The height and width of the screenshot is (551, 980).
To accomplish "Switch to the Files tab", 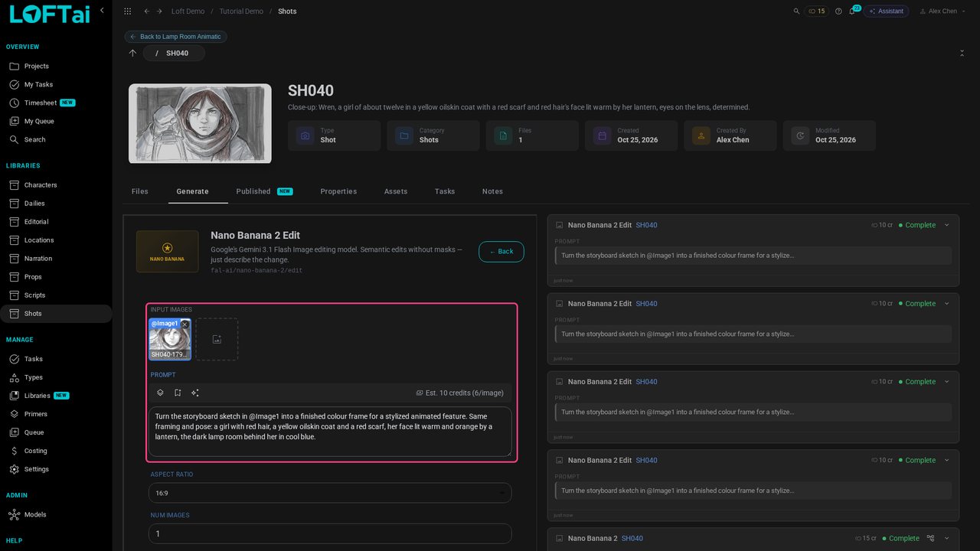I will click(x=140, y=191).
